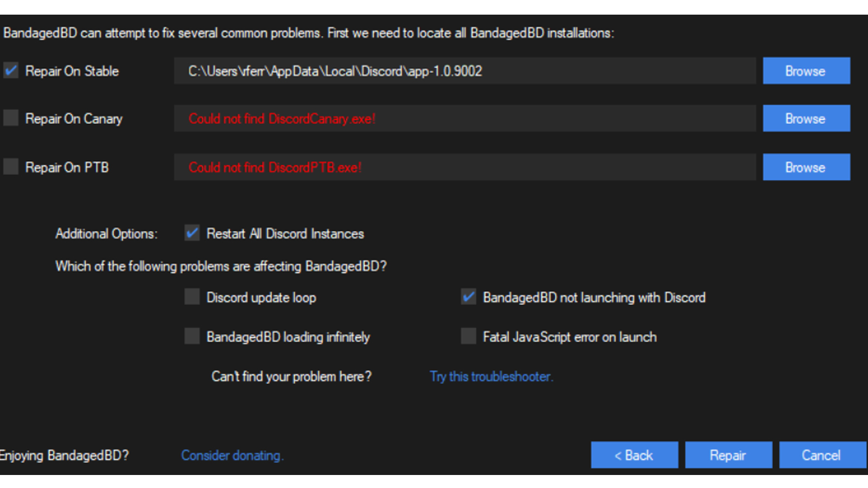The image size is (868, 488).
Task: Click the 'BandagedBD can attempt to fix' instruction
Action: (x=309, y=33)
